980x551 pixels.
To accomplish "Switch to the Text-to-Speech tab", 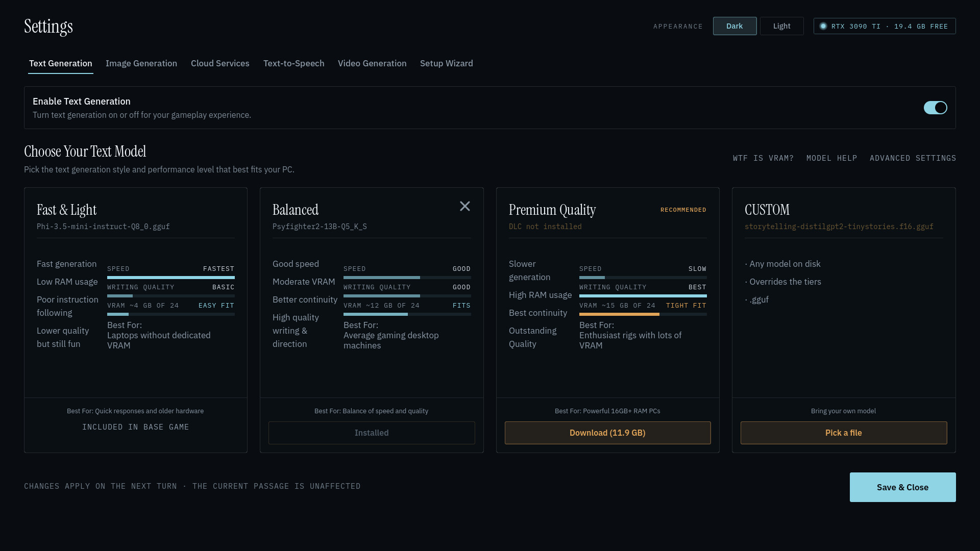I will pyautogui.click(x=294, y=63).
